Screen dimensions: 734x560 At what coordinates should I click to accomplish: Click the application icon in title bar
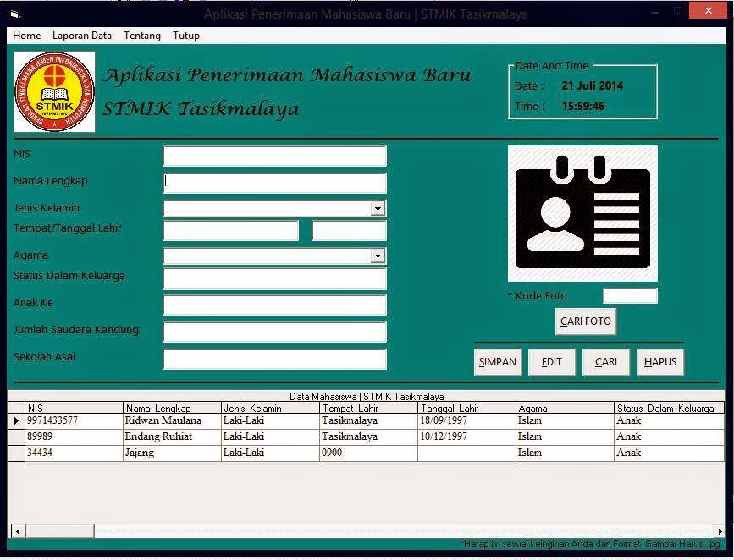pos(15,14)
